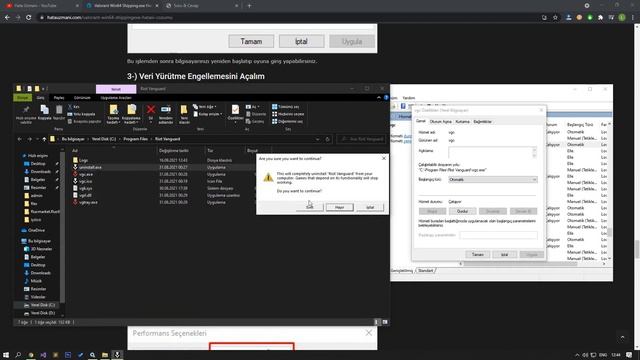Select Yerel Disk (C:) in the navigation pane
Screen dimensions: 640x360
tap(39, 305)
